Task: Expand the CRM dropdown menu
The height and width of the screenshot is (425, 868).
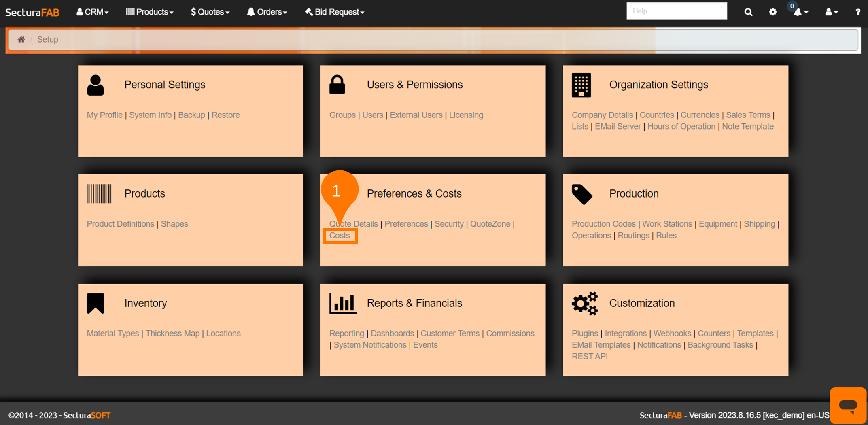Action: coord(93,12)
